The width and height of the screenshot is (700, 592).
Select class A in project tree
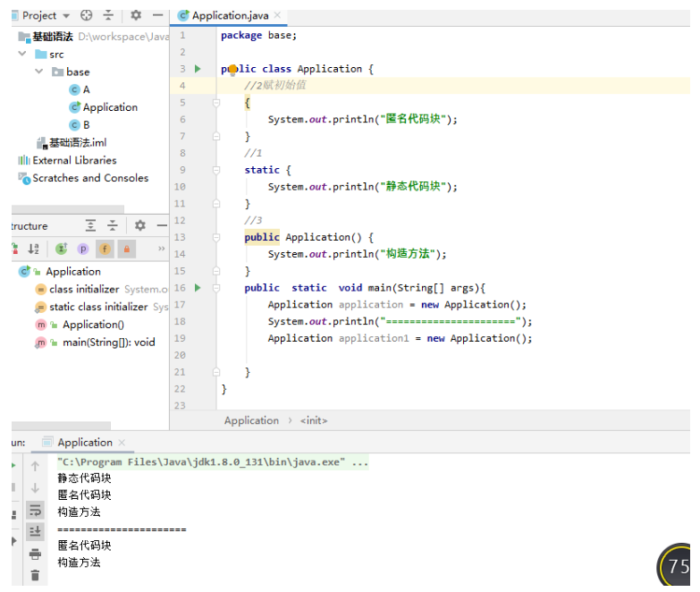[x=80, y=89]
